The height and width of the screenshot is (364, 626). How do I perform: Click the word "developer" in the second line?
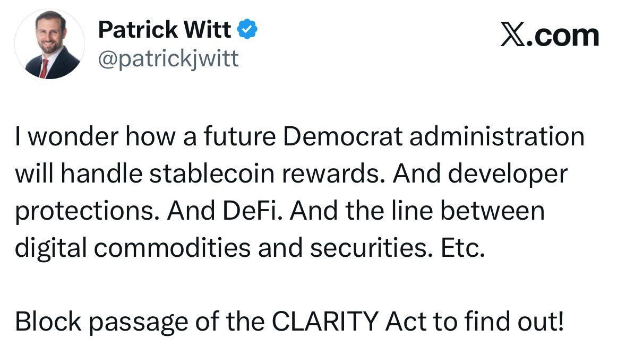point(508,175)
